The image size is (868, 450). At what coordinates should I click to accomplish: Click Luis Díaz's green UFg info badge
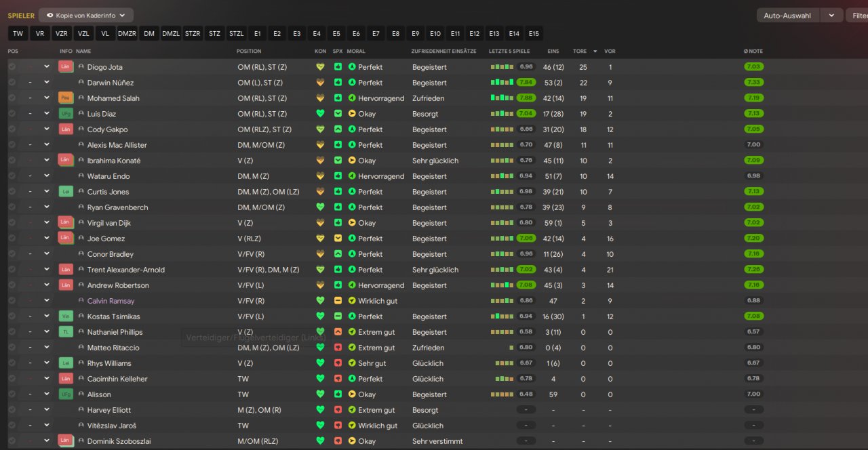tap(66, 114)
